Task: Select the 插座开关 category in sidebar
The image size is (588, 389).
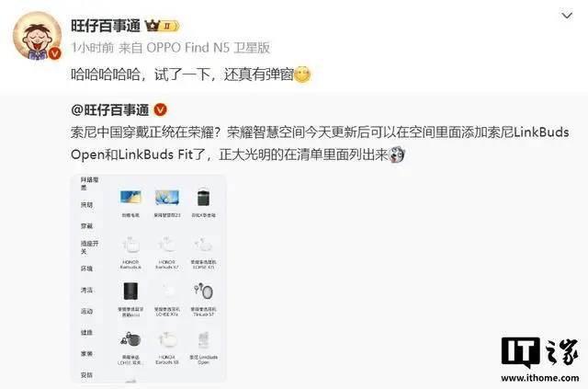Action: [x=90, y=247]
